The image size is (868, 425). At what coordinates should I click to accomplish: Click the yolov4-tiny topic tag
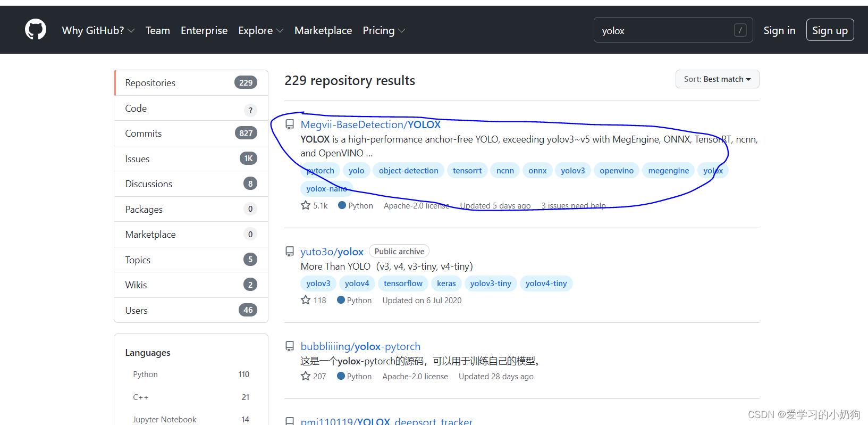pos(546,284)
